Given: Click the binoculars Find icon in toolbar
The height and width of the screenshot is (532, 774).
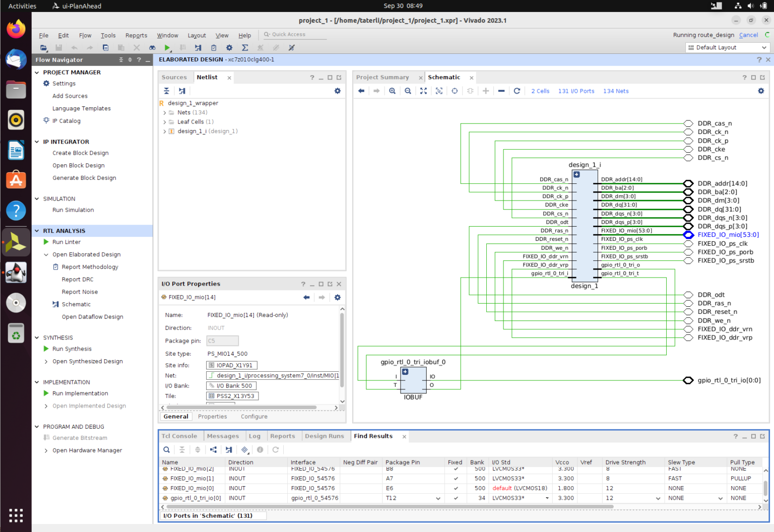Looking at the screenshot, I should (x=152, y=48).
